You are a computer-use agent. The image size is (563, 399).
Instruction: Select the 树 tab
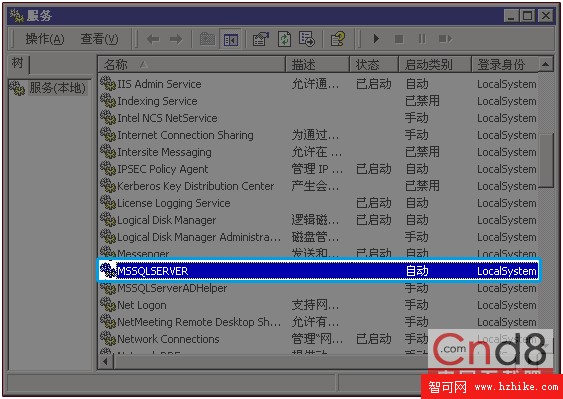(19, 64)
